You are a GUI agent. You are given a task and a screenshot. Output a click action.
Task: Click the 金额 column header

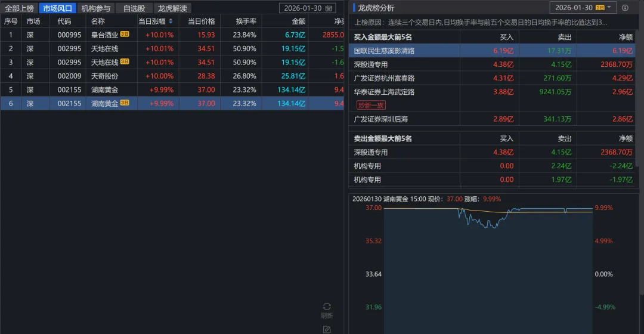298,21
